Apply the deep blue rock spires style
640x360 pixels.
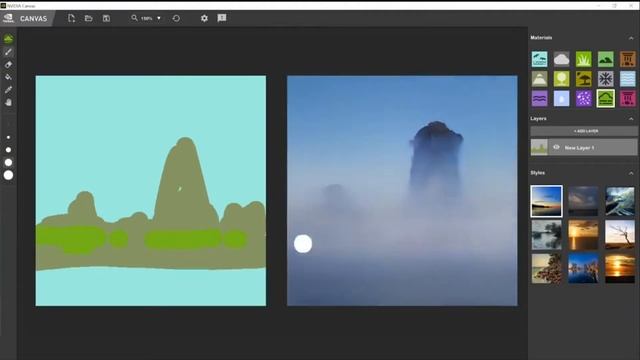[583, 269]
